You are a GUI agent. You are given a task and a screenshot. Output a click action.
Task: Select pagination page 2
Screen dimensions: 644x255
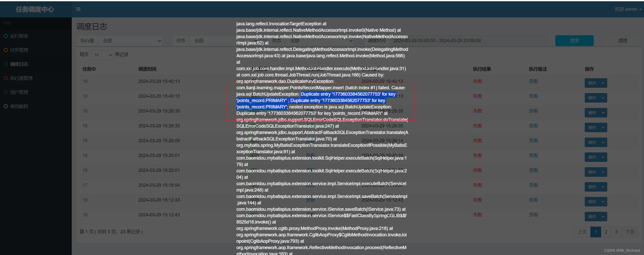(606, 232)
